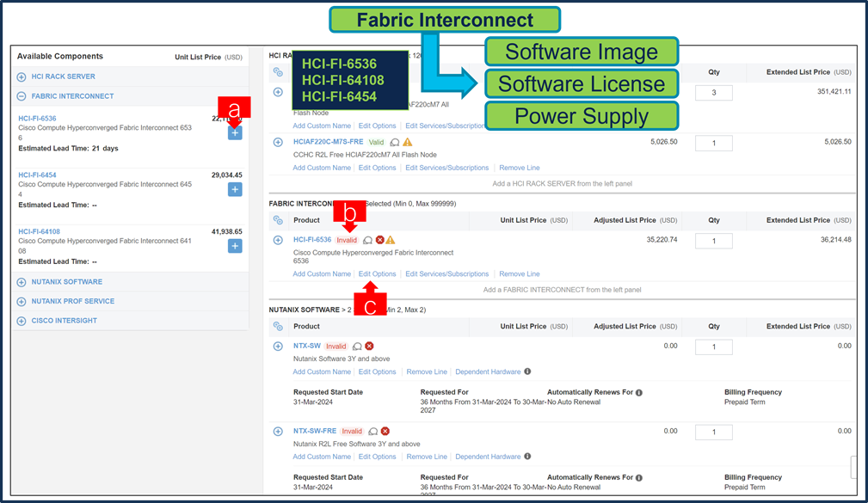Click the Qty field for NTX-SW-FRE
Viewport: 868px width, 503px height.
pyautogui.click(x=713, y=432)
